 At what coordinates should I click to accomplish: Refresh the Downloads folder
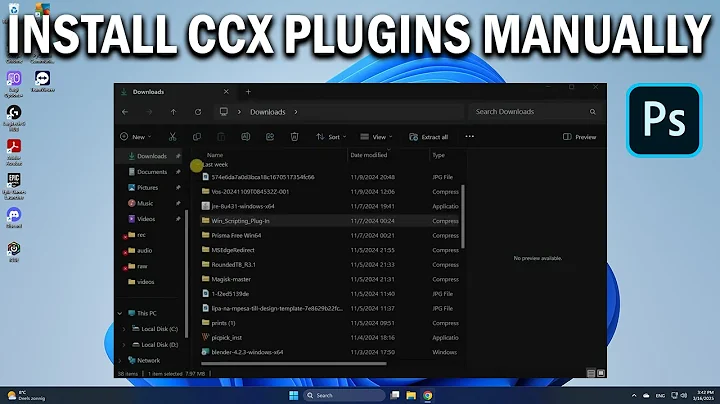[x=198, y=112]
